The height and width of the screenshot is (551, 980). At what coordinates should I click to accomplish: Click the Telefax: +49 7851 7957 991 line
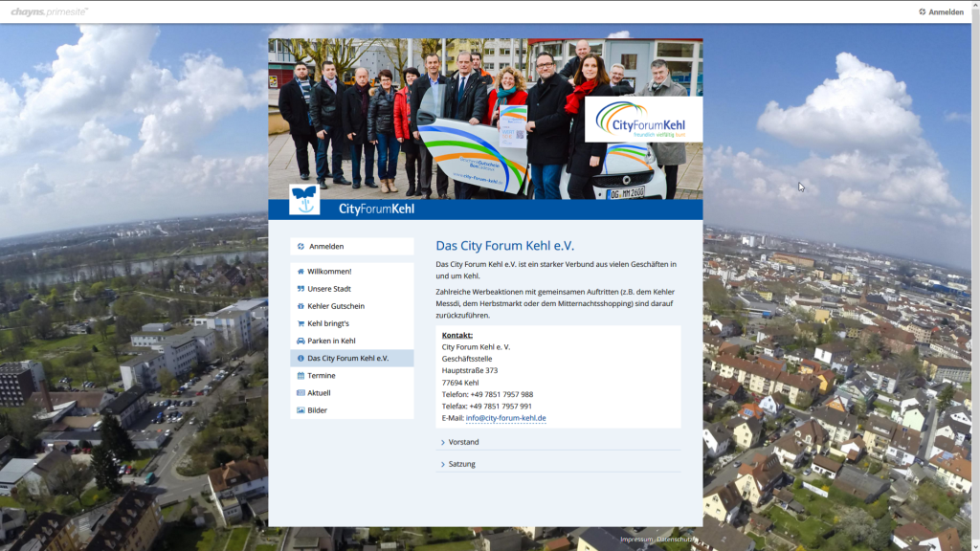pos(487,407)
